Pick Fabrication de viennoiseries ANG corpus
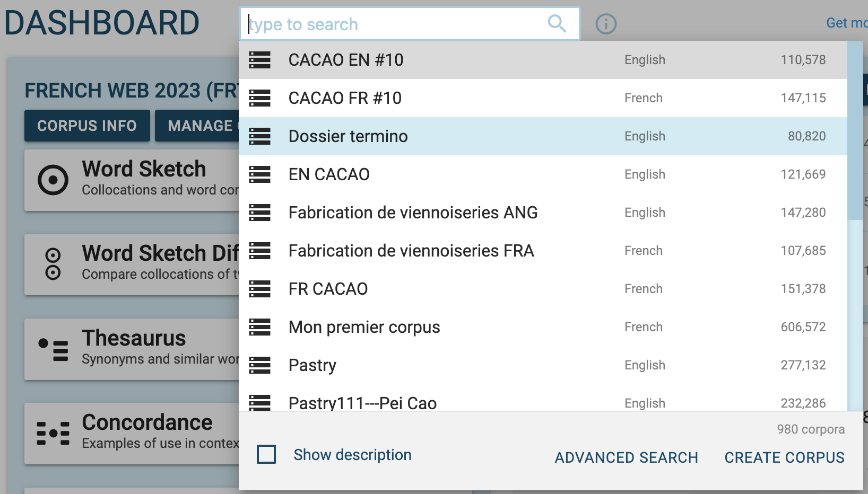Viewport: 868px width, 494px height. pyautogui.click(x=543, y=213)
